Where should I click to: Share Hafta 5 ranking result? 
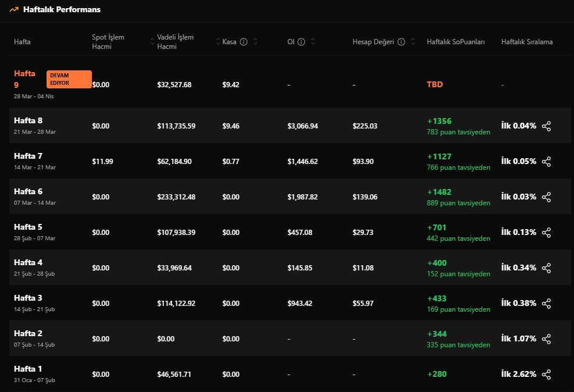546,233
